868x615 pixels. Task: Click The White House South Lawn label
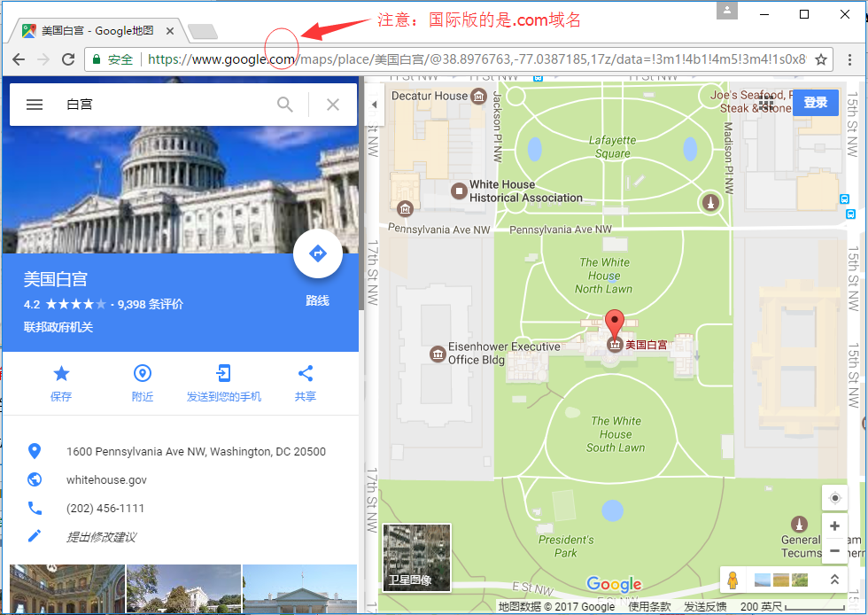point(616,434)
